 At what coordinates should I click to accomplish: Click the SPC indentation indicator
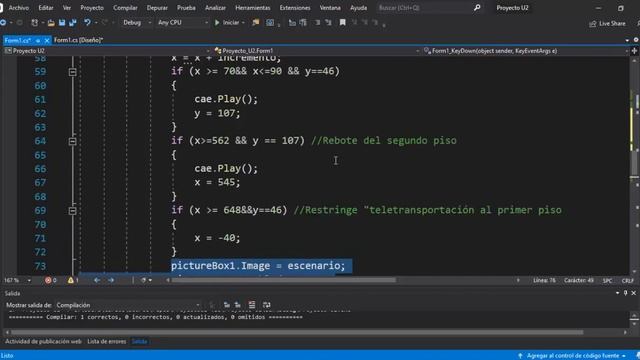tap(607, 281)
